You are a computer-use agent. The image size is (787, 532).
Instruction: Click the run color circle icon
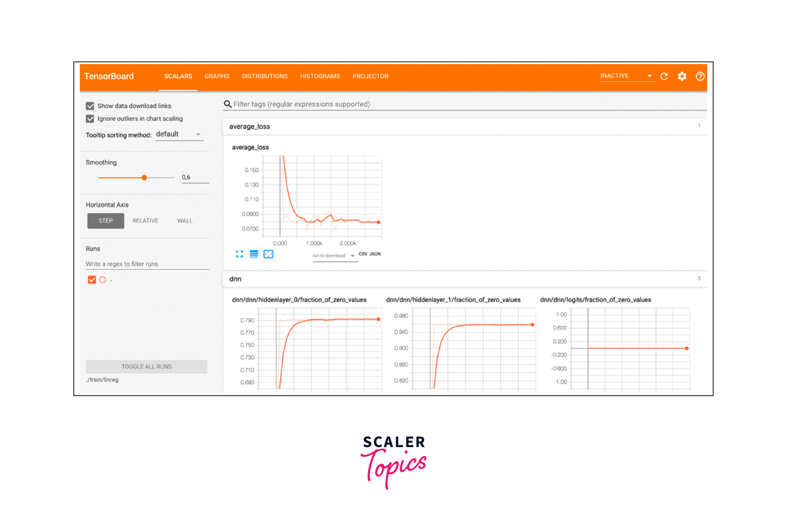click(103, 280)
